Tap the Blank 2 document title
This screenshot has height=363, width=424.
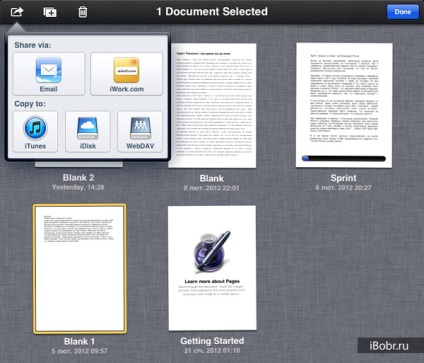[x=79, y=178]
